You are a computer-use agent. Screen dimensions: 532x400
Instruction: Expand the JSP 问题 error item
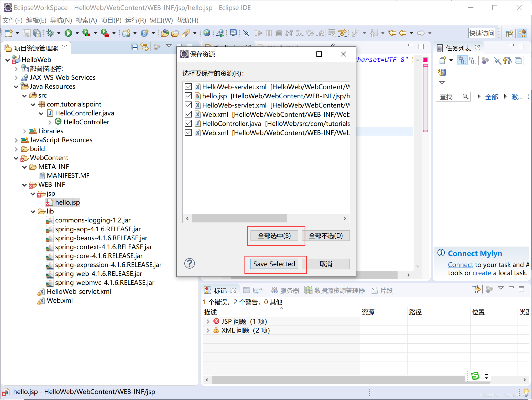205,321
